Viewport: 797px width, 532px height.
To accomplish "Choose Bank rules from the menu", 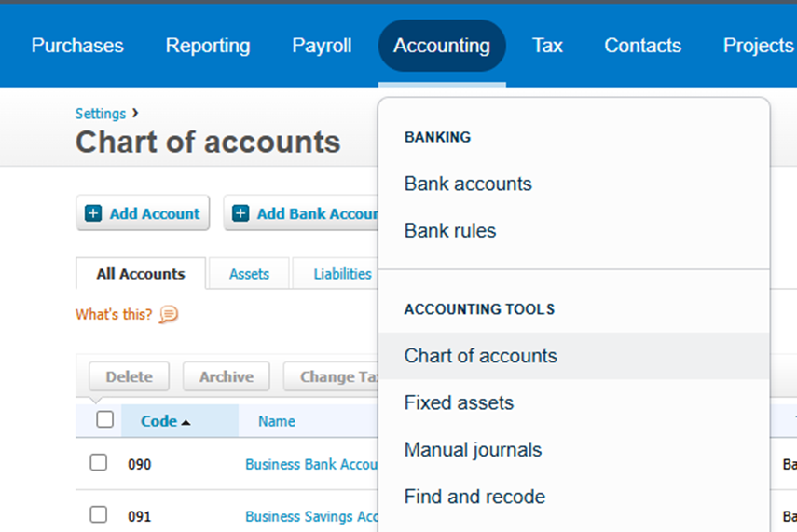I will coord(450,231).
